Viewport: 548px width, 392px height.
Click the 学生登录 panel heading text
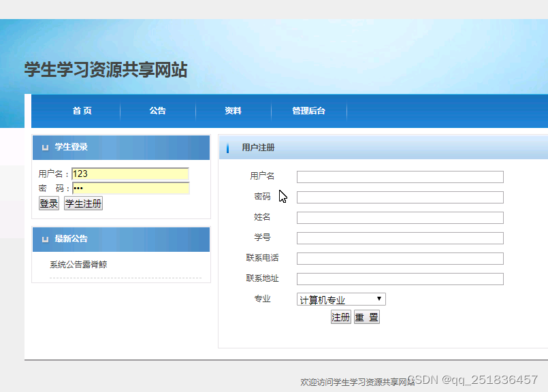click(x=71, y=147)
